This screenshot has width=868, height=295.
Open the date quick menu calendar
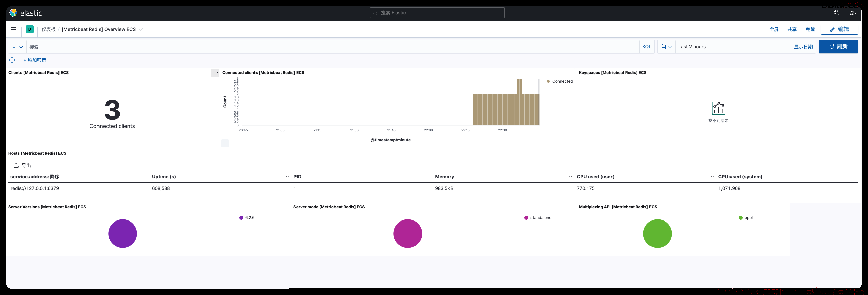[x=666, y=47]
